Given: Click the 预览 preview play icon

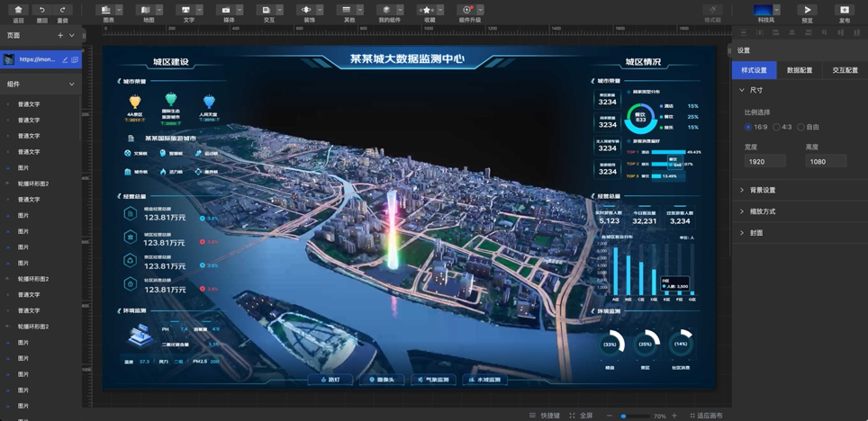Looking at the screenshot, I should click(x=807, y=10).
